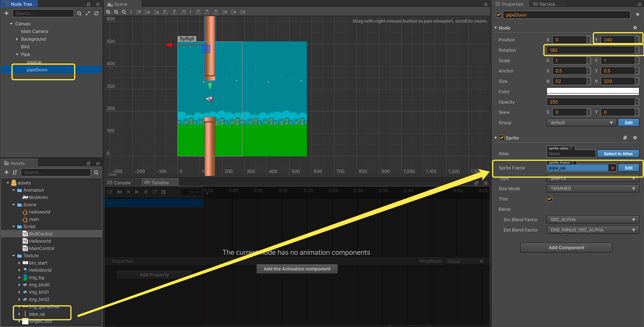The width and height of the screenshot is (644, 327).
Task: Select the align right edges icon
Action: (183, 12)
